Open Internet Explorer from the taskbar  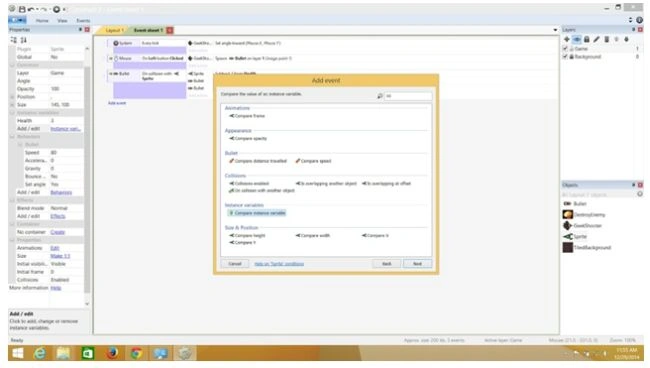(x=39, y=353)
